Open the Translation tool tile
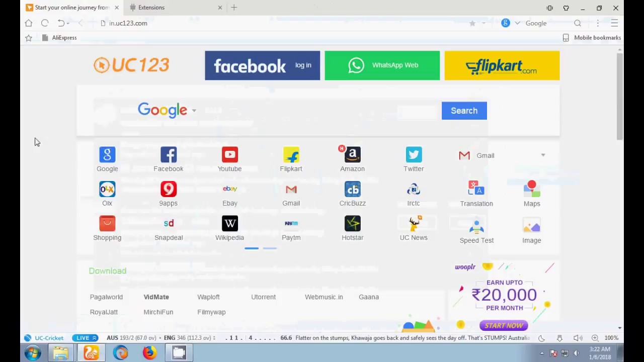This screenshot has width=644, height=362. coord(476,194)
